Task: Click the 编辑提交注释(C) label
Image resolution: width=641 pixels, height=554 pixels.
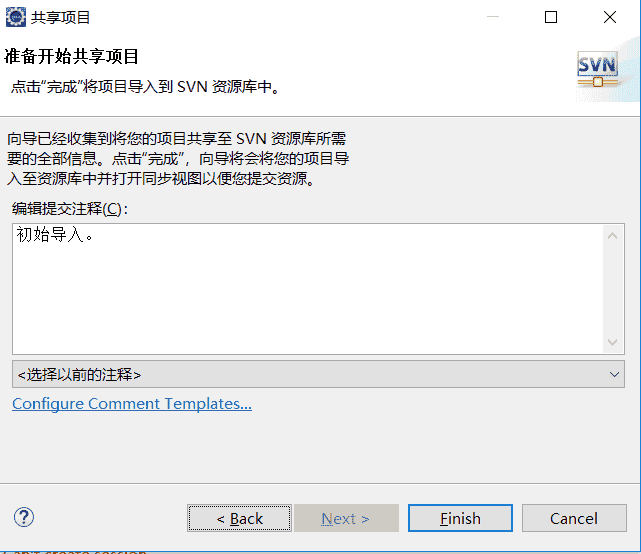Action: tap(69, 209)
